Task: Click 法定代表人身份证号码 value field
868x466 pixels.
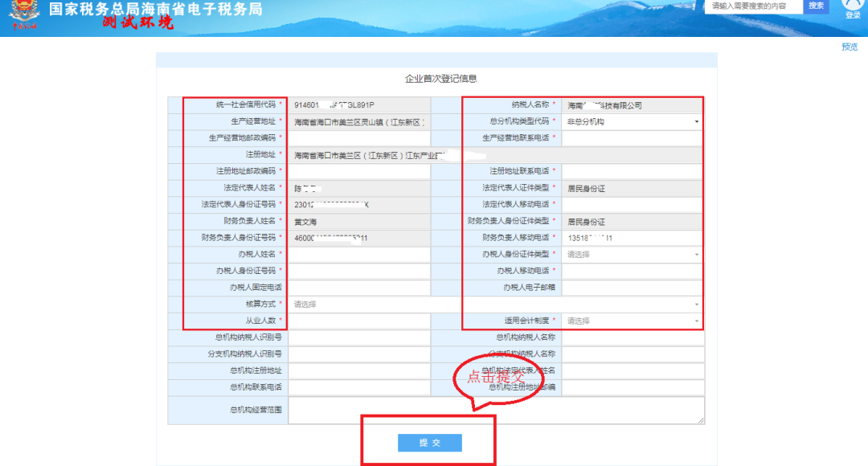Action: [358, 205]
